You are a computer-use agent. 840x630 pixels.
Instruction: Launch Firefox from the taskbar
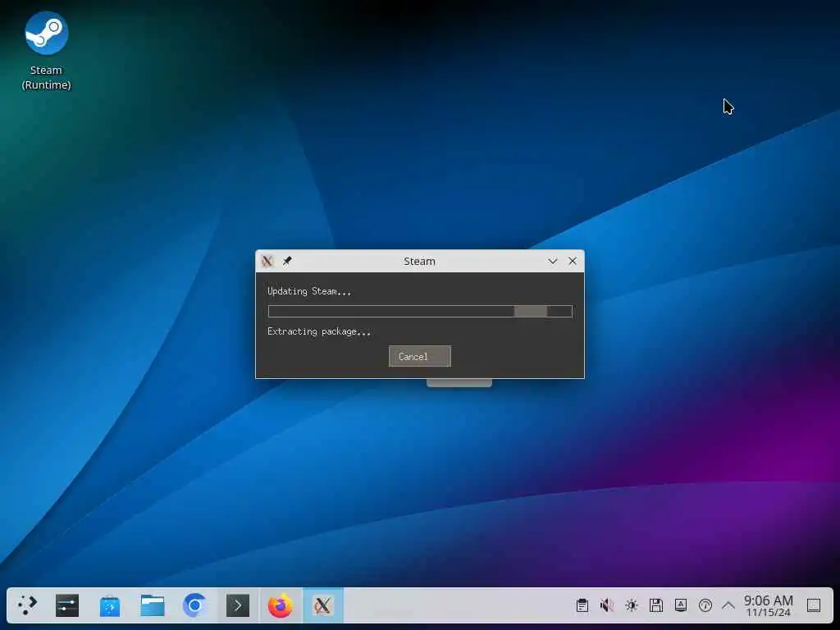281,605
